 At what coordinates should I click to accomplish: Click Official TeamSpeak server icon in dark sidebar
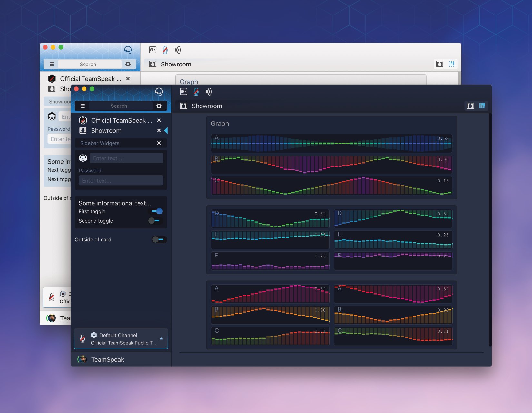[83, 120]
